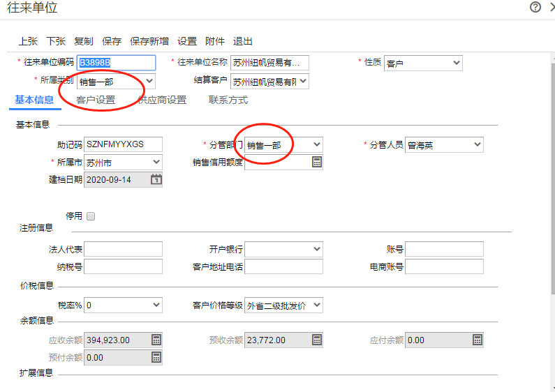Open the 设置 toolbar item
This screenshot has height=392, width=555.
coord(187,41)
